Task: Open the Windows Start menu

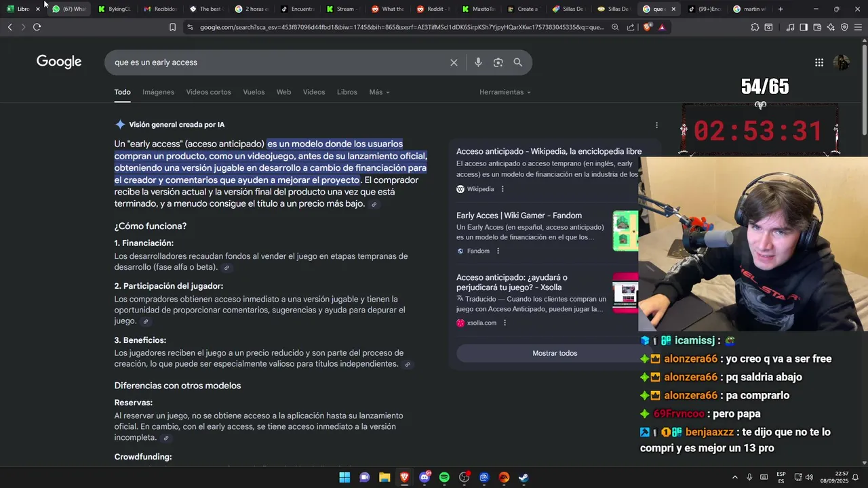Action: click(344, 477)
